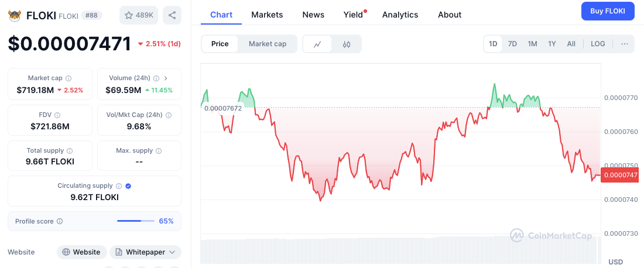This screenshot has width=644, height=268.
Task: Open the Markets tab
Action: (267, 15)
